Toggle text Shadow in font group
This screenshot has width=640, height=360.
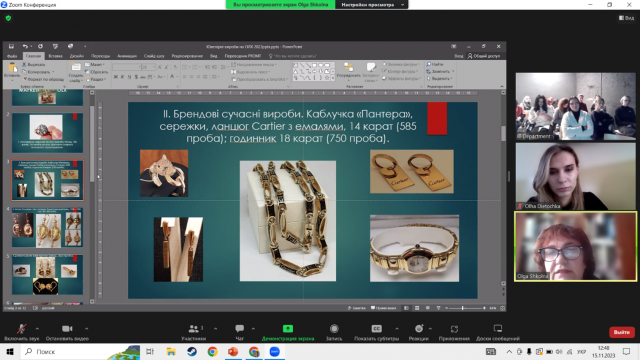pos(136,77)
